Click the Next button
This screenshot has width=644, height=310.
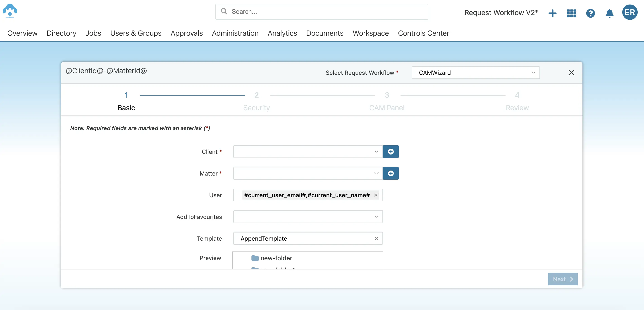(x=563, y=279)
